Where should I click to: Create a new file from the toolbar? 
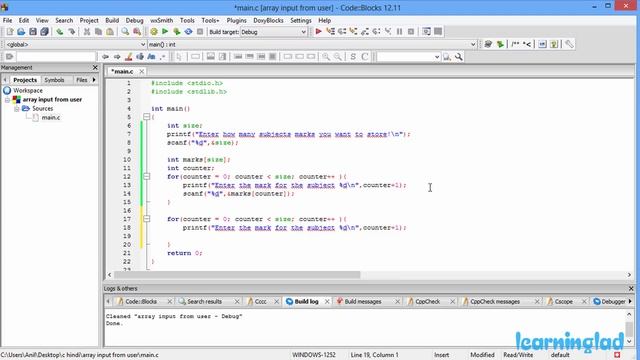pos(10,32)
